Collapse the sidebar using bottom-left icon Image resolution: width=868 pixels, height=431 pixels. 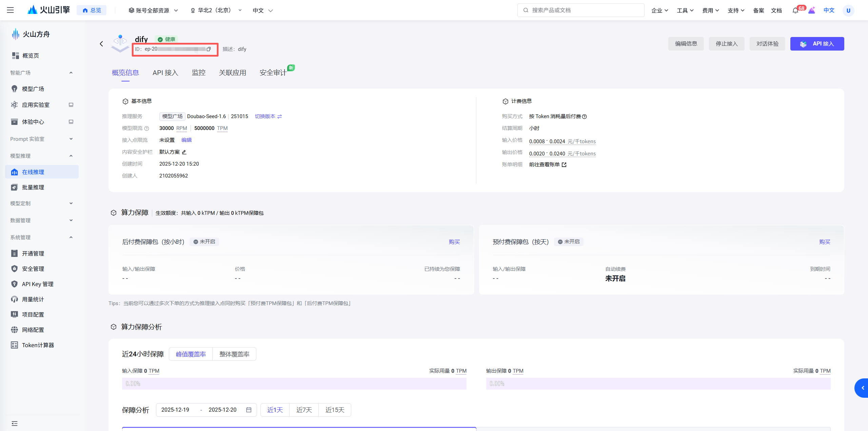point(14,423)
